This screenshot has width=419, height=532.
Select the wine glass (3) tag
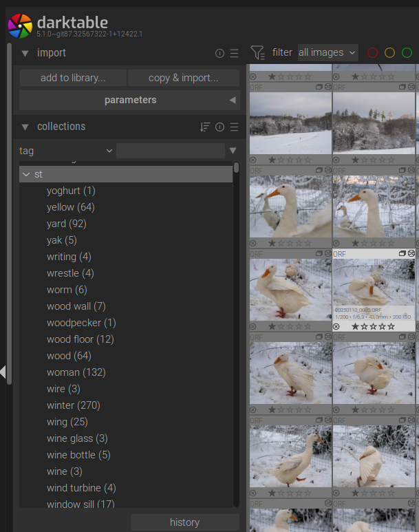click(x=77, y=438)
